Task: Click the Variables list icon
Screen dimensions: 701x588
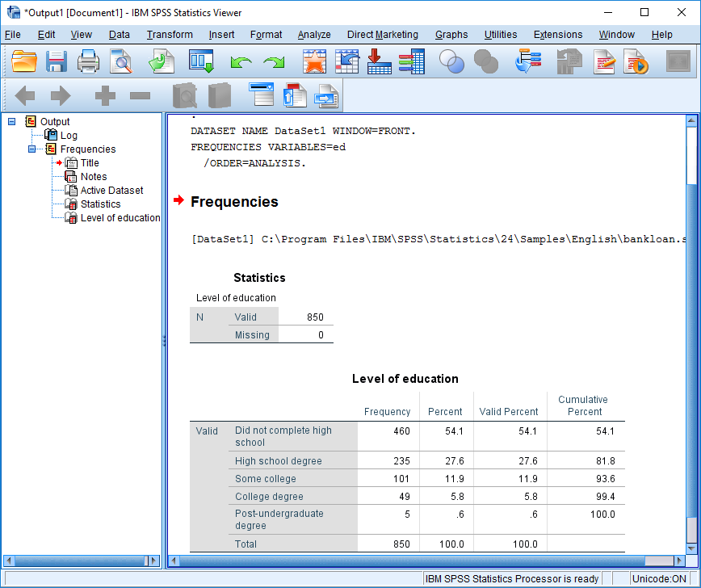Action: pos(412,61)
